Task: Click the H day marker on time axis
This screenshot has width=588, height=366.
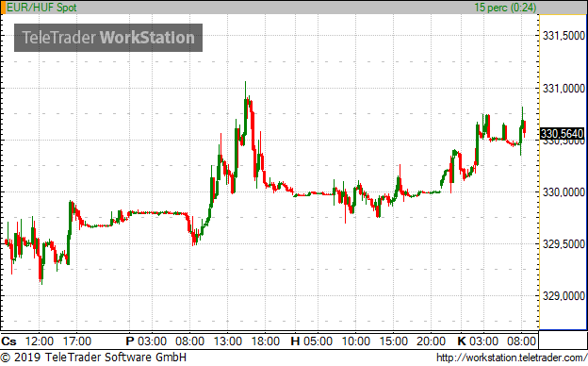Action: click(295, 341)
